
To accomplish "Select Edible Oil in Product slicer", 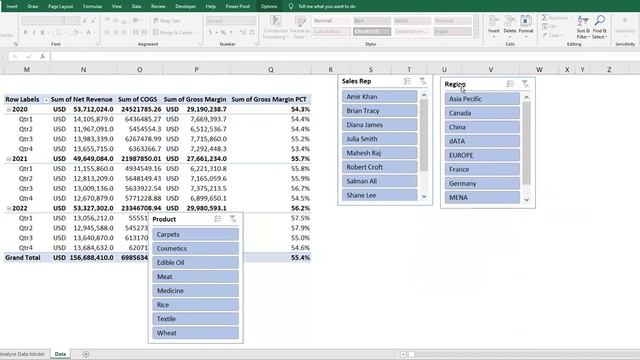I will (x=196, y=262).
